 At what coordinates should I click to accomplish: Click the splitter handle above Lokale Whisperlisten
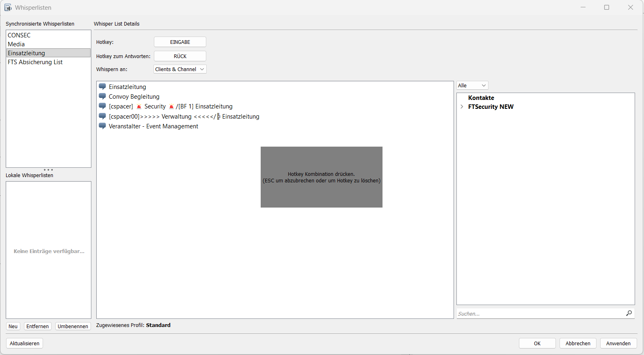(x=48, y=170)
